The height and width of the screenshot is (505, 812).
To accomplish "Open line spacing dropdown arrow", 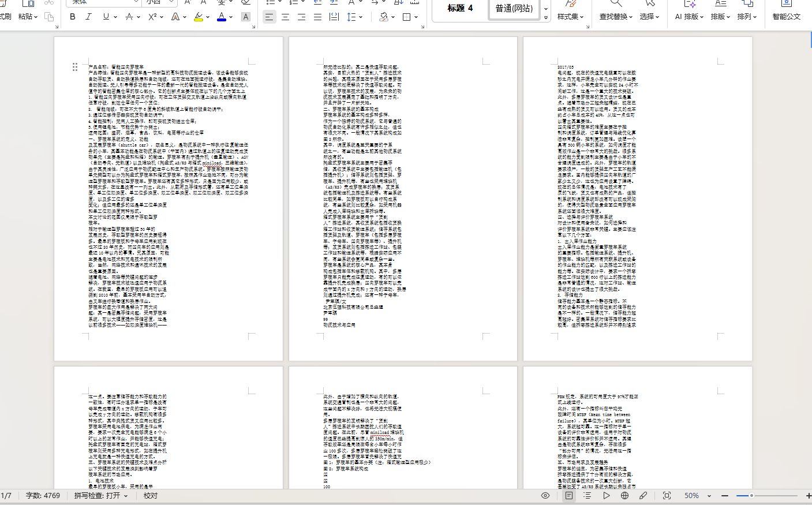I will click(361, 17).
